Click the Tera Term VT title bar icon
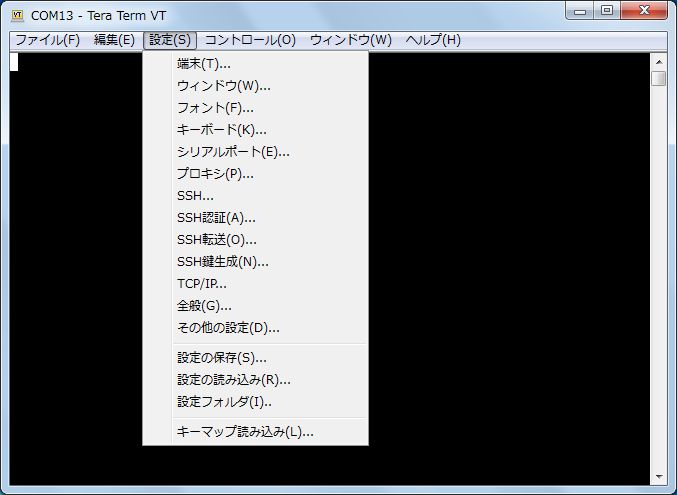 tap(17, 16)
